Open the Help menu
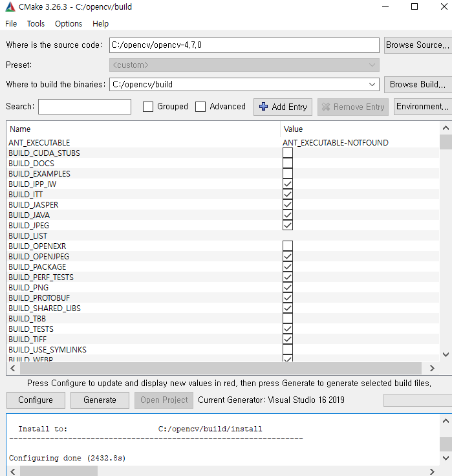This screenshot has width=452, height=476. click(x=100, y=24)
